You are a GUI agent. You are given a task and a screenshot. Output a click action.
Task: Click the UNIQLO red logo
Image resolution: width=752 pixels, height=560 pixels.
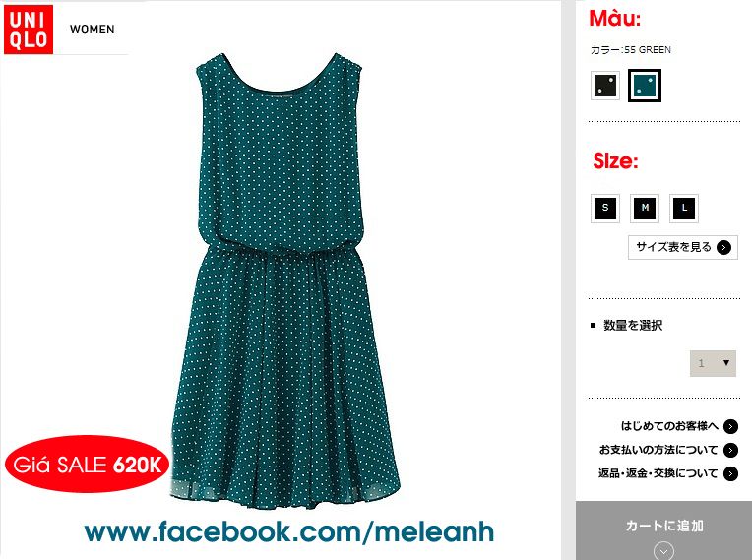pos(29,30)
